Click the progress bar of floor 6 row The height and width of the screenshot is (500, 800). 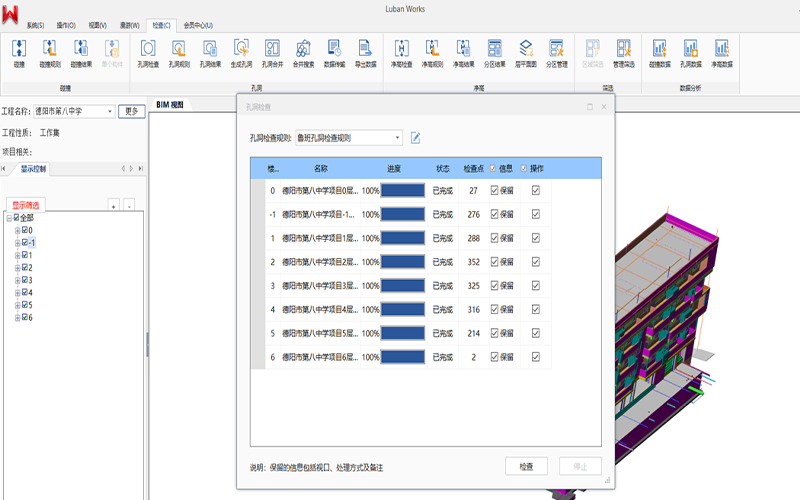pyautogui.click(x=403, y=357)
